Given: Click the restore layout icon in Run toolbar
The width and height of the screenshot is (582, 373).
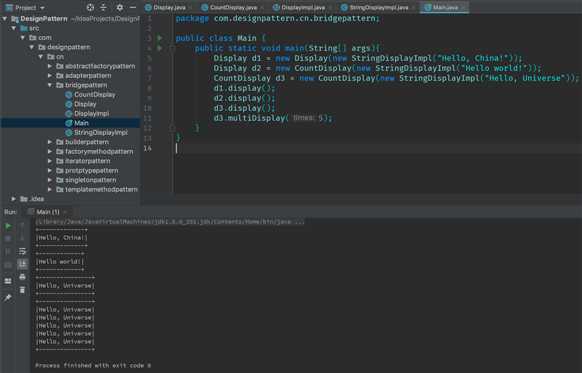Looking at the screenshot, I should pos(8,281).
